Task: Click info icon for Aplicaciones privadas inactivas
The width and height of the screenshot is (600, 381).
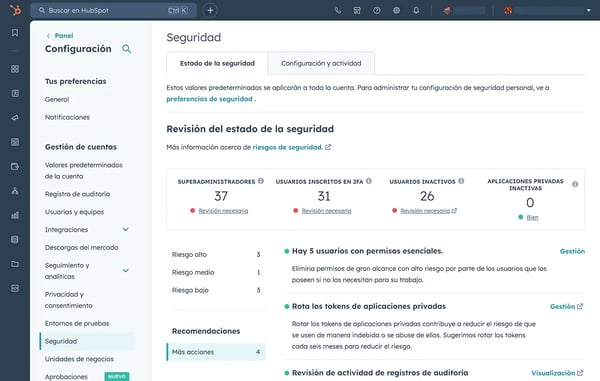Action: tap(575, 184)
